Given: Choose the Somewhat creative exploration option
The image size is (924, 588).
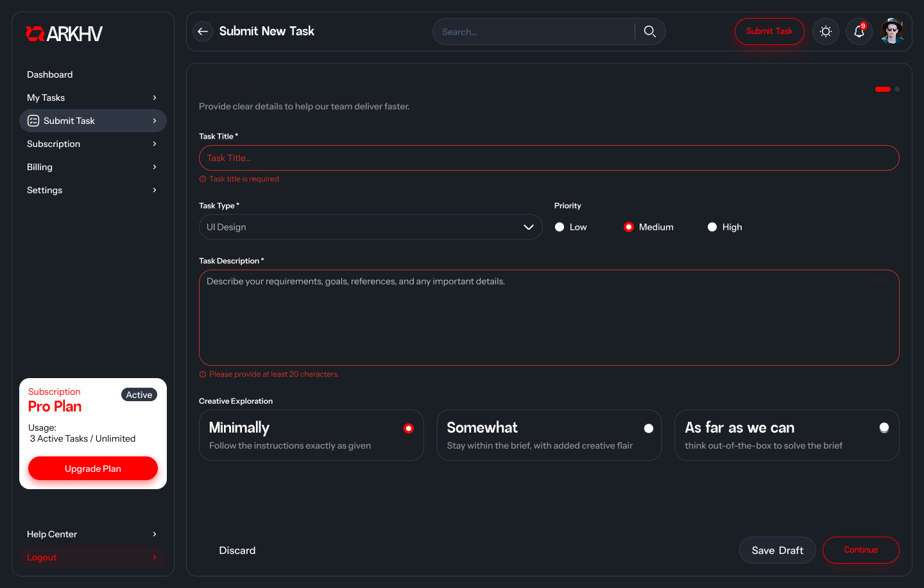Looking at the screenshot, I should coord(549,435).
